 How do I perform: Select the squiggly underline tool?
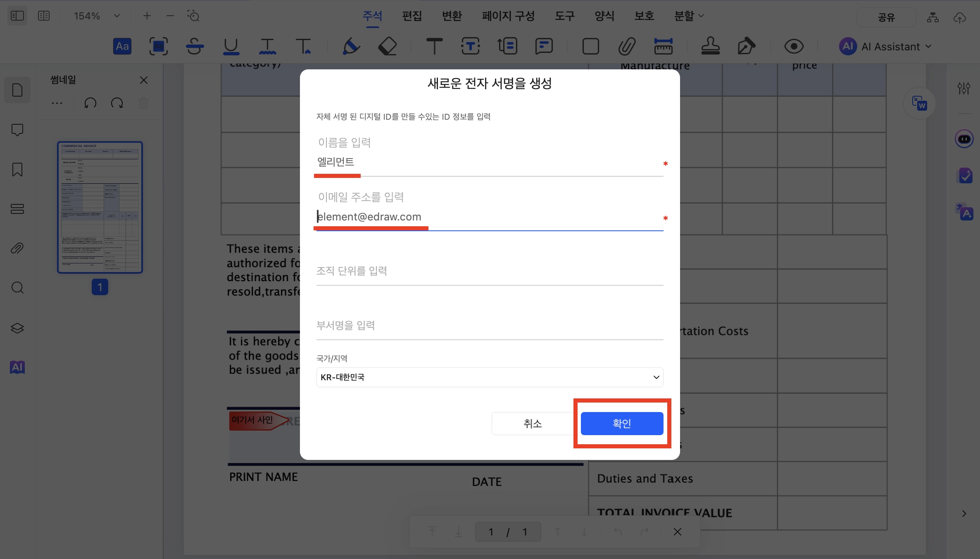click(267, 46)
